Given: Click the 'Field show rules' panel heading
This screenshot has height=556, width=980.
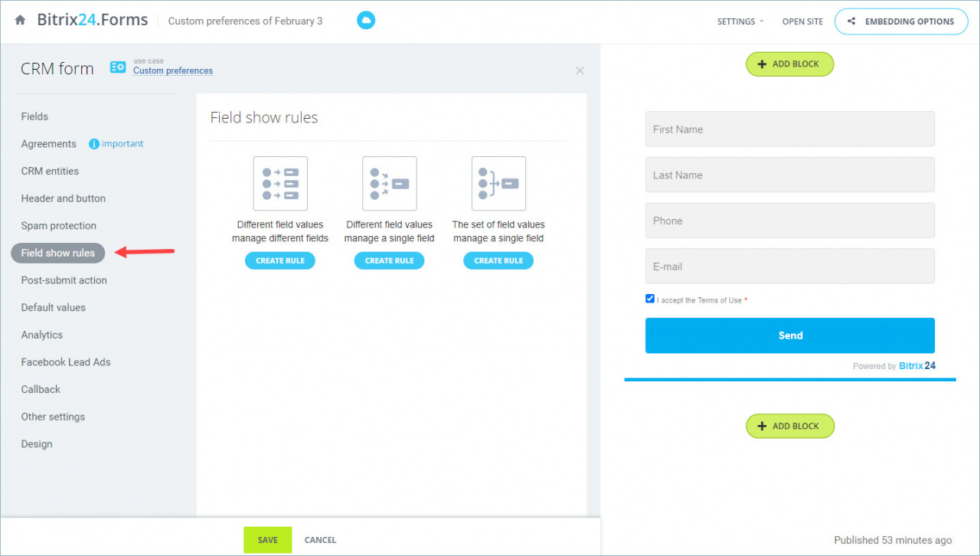Looking at the screenshot, I should coord(264,117).
